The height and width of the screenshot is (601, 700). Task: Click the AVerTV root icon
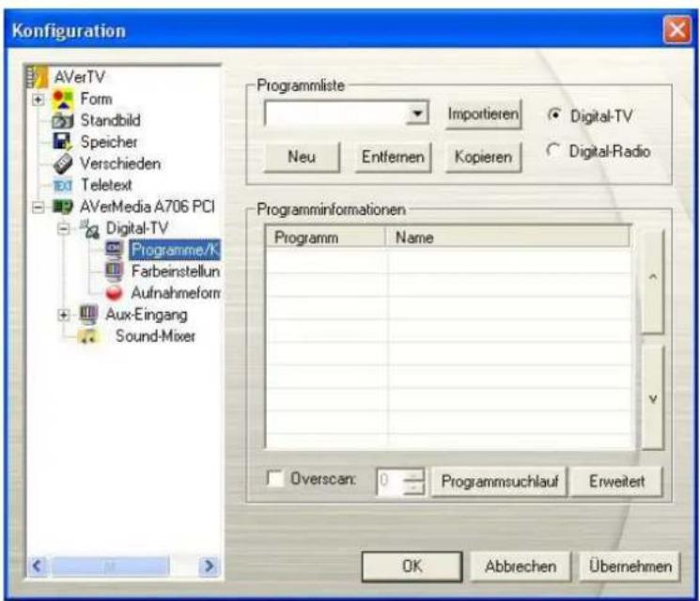point(37,77)
